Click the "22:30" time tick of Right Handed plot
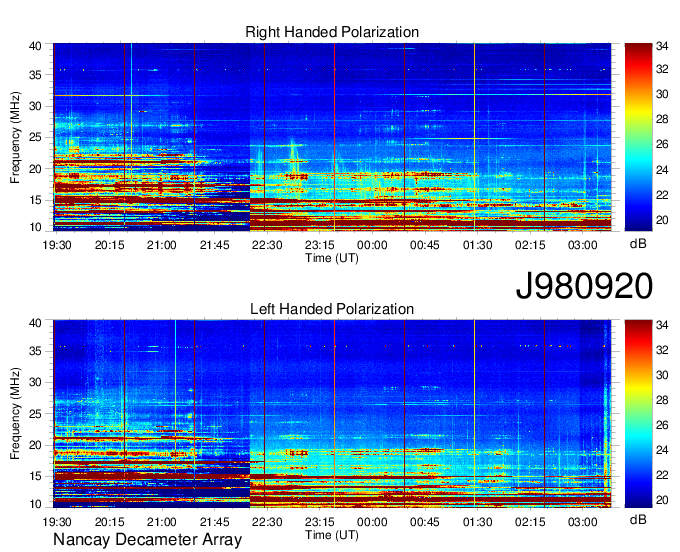The height and width of the screenshot is (552, 680). point(267,245)
